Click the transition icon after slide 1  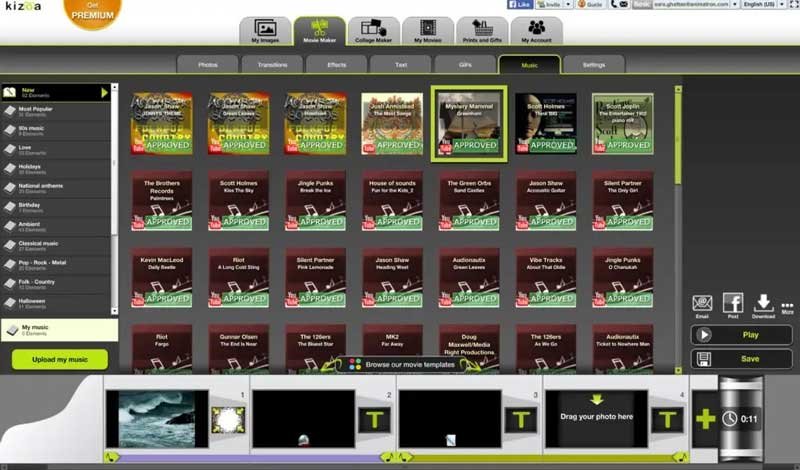point(227,419)
